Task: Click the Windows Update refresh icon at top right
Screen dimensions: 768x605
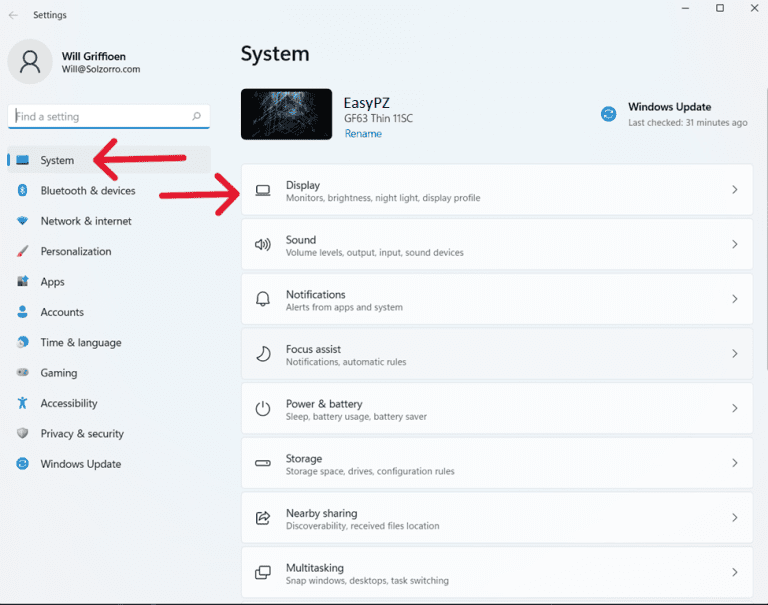Action: point(608,114)
